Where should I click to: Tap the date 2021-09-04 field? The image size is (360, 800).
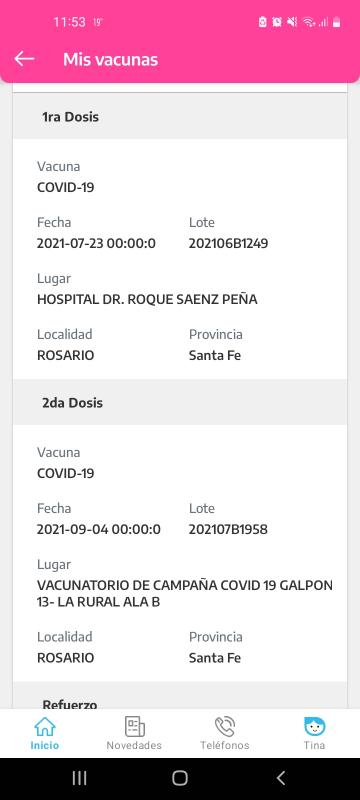tap(99, 530)
